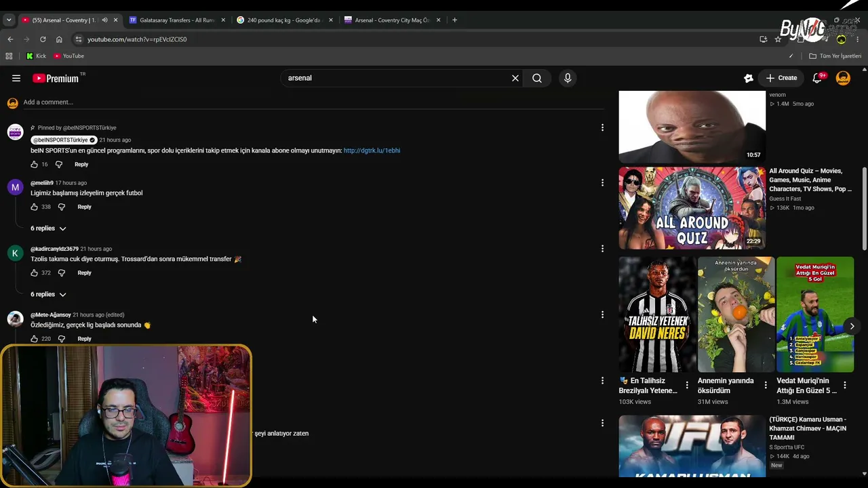Open the apps grid in the bookmarks bar

(9, 56)
